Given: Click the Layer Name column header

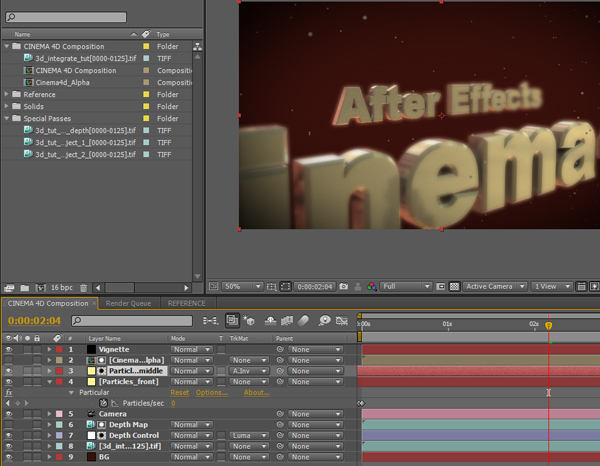Looking at the screenshot, I should [x=104, y=339].
